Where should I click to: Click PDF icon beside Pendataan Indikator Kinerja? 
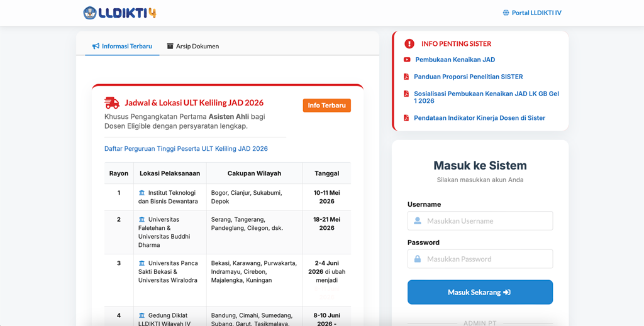click(x=406, y=118)
